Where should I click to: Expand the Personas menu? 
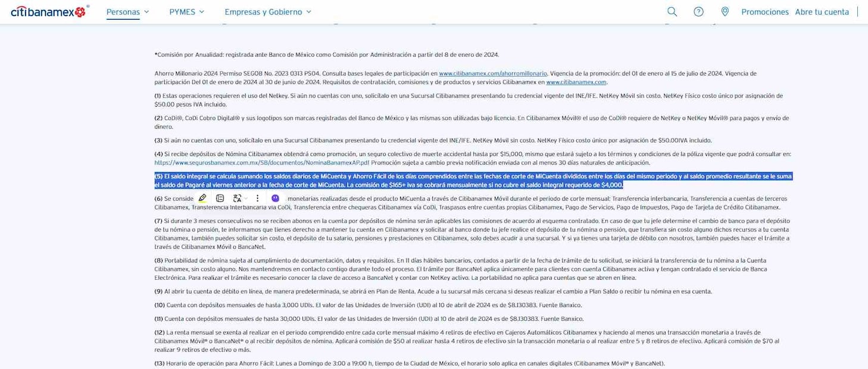point(128,12)
